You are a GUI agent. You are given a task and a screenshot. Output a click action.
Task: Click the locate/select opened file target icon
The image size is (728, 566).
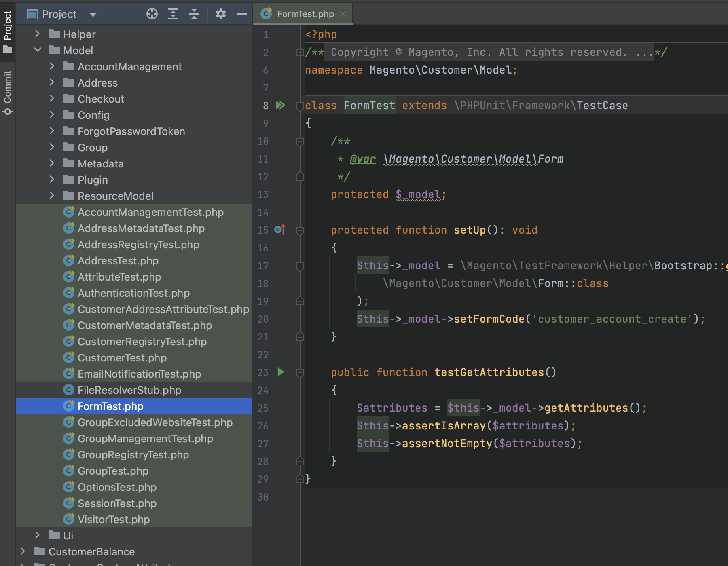point(152,14)
